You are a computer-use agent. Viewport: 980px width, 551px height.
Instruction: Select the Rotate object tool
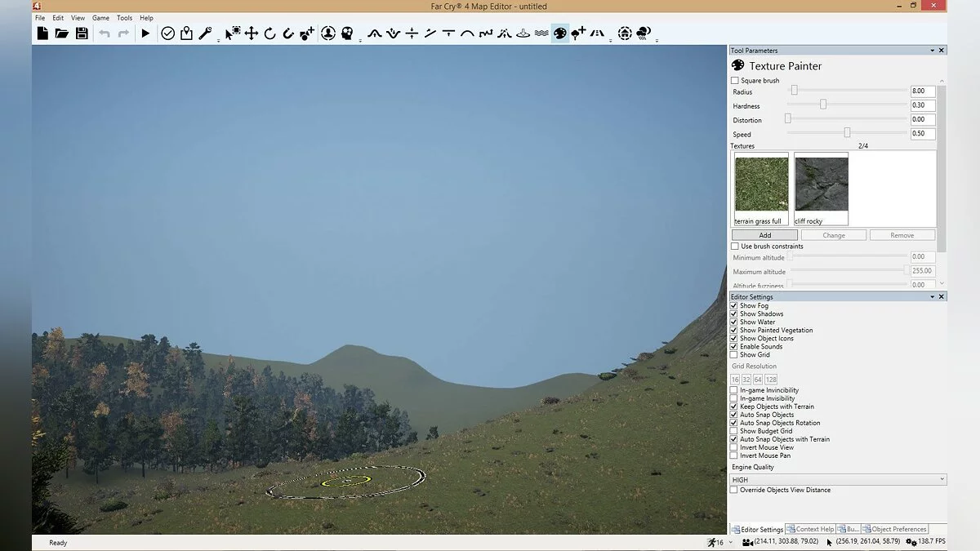tap(269, 33)
